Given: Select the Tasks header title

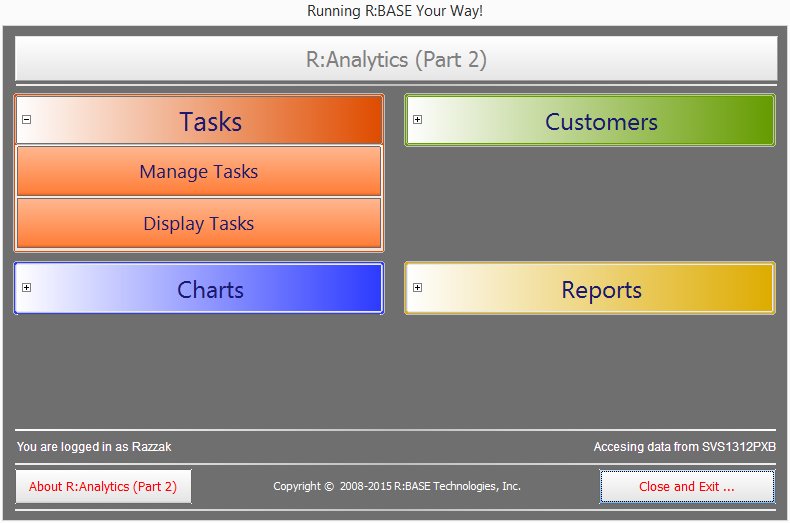Looking at the screenshot, I should [210, 122].
